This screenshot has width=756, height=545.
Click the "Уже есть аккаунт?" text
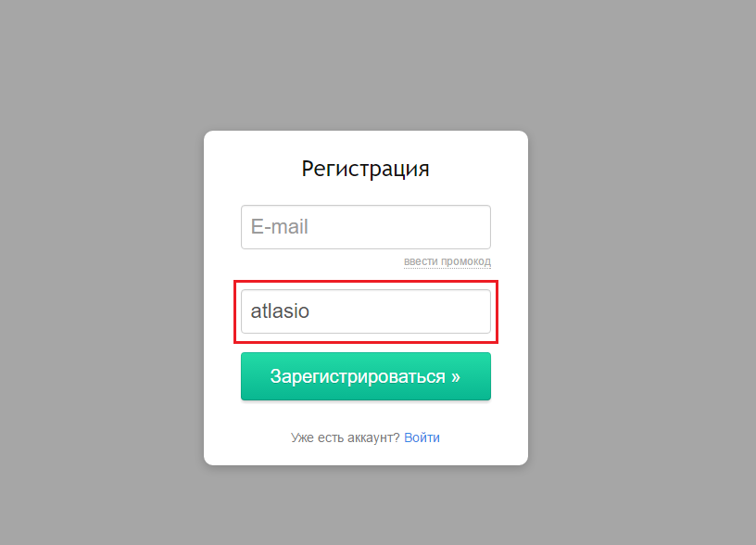coord(345,437)
